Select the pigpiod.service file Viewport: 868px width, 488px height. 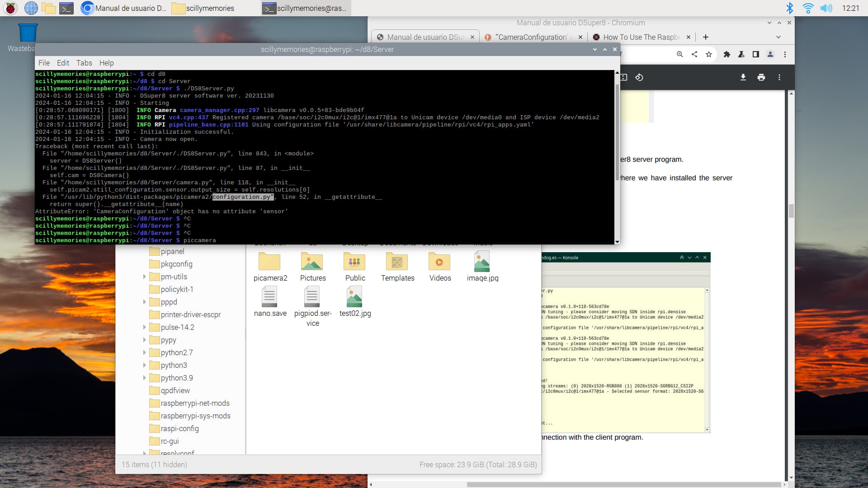point(312,307)
